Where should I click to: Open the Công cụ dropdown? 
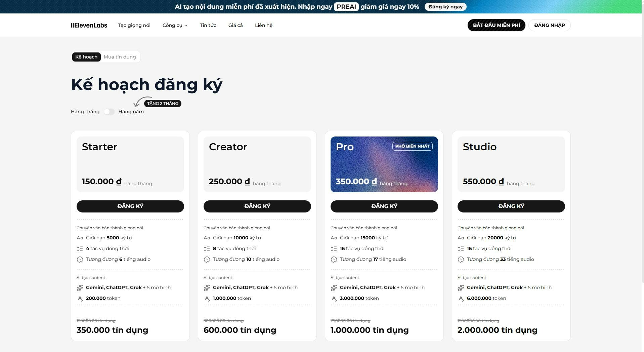(174, 25)
